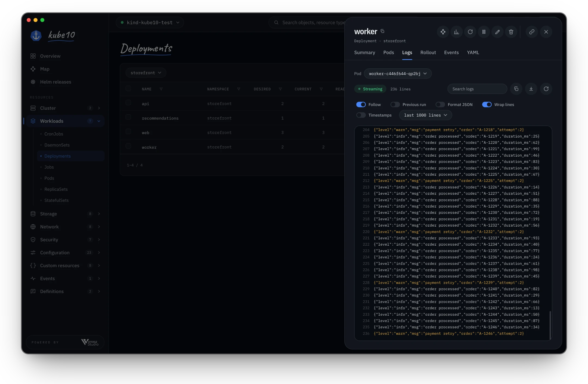This screenshot has height=384, width=588.
Task: Filter the NAMESPACE column
Action: [x=239, y=89]
